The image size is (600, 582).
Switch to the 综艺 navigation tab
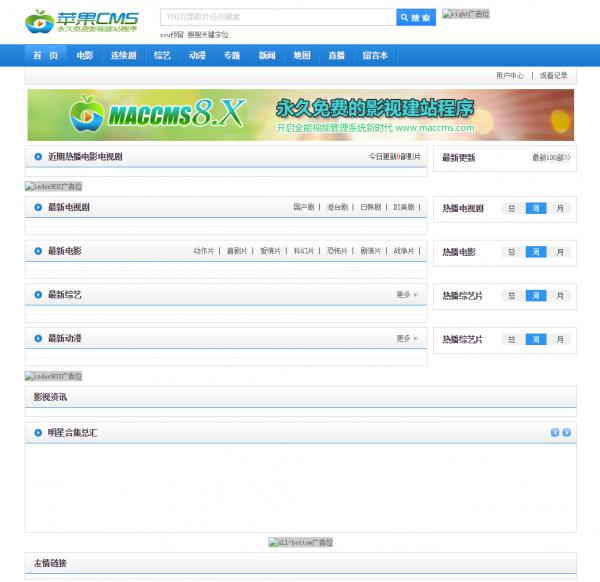162,56
